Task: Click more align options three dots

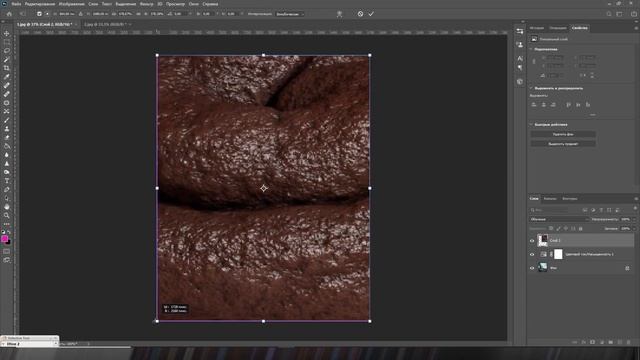Action: click(x=592, y=115)
